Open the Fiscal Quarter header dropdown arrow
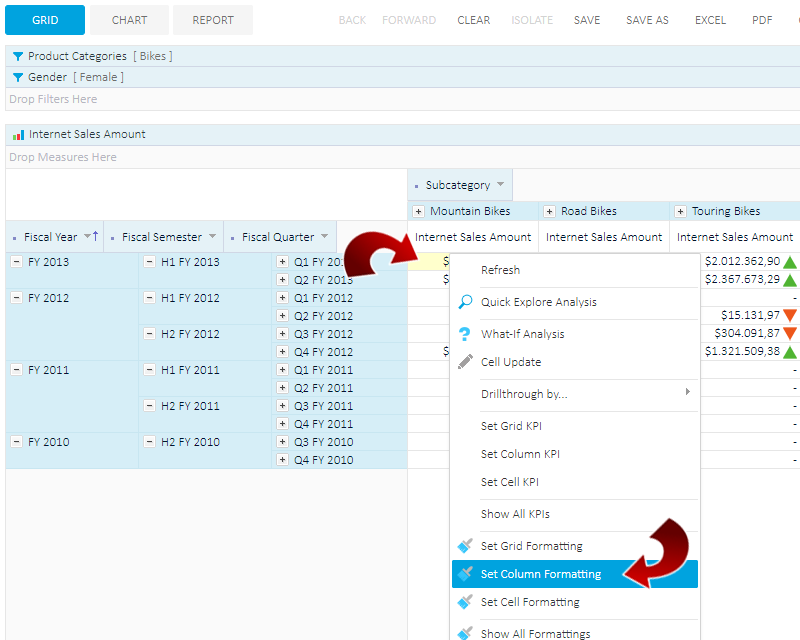The width and height of the screenshot is (800, 640). 324,236
